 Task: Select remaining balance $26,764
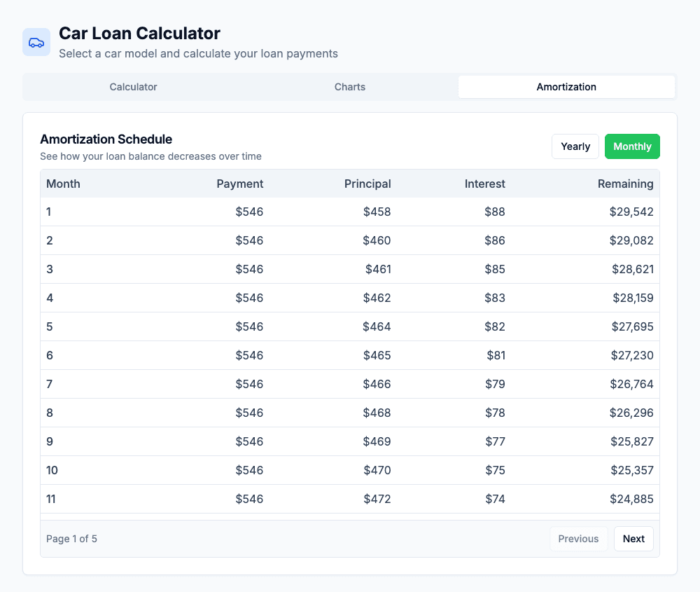(631, 384)
